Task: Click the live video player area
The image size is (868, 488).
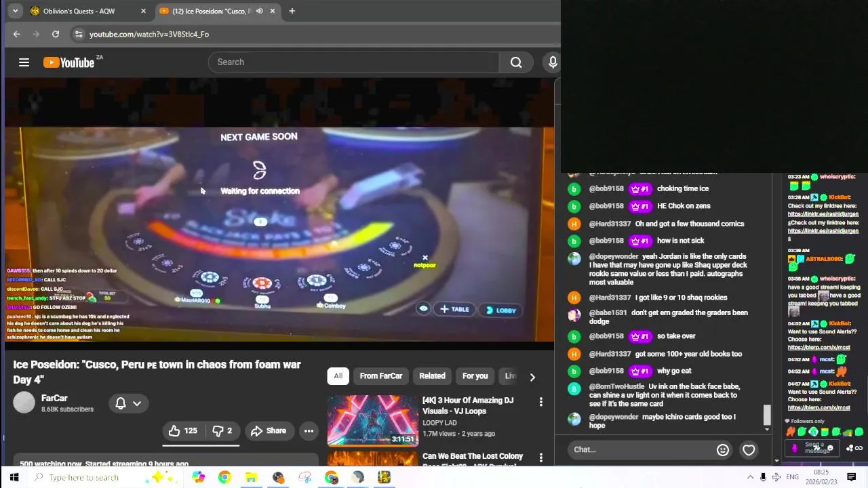Action: click(279, 213)
